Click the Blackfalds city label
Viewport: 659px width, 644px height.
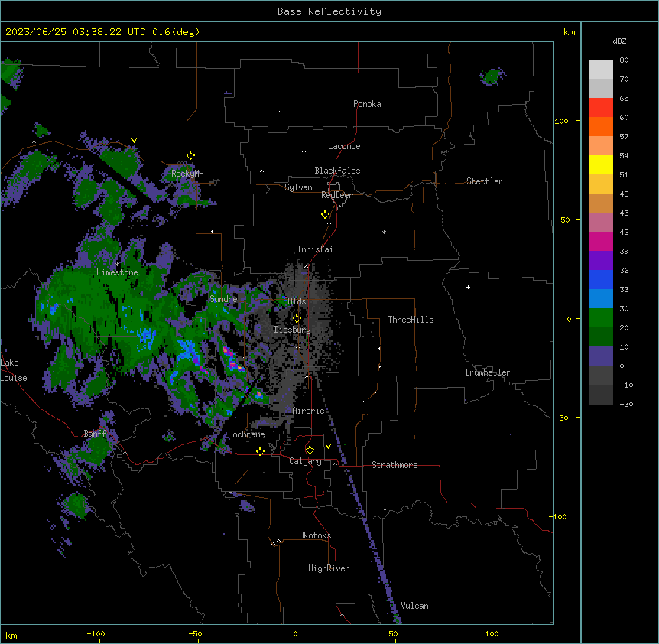[x=337, y=171]
